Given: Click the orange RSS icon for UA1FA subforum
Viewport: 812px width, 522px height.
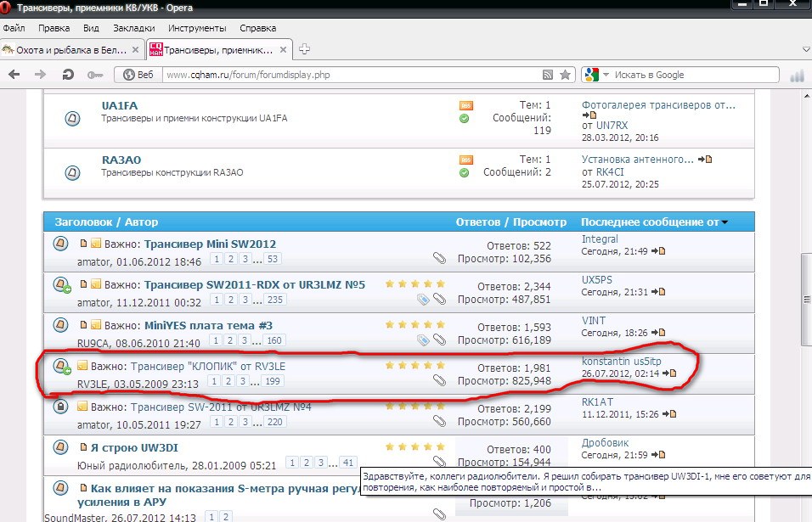Looking at the screenshot, I should point(465,105).
